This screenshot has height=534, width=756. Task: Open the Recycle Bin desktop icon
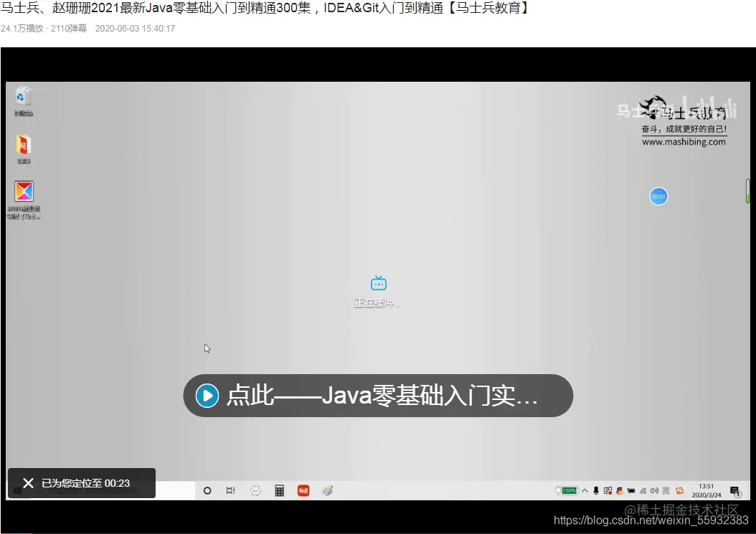23,101
